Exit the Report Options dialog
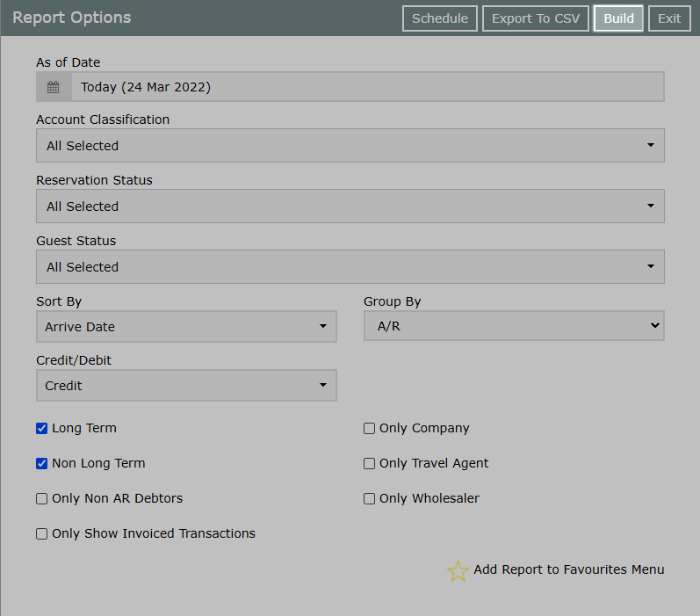The height and width of the screenshot is (616, 700). pos(669,18)
